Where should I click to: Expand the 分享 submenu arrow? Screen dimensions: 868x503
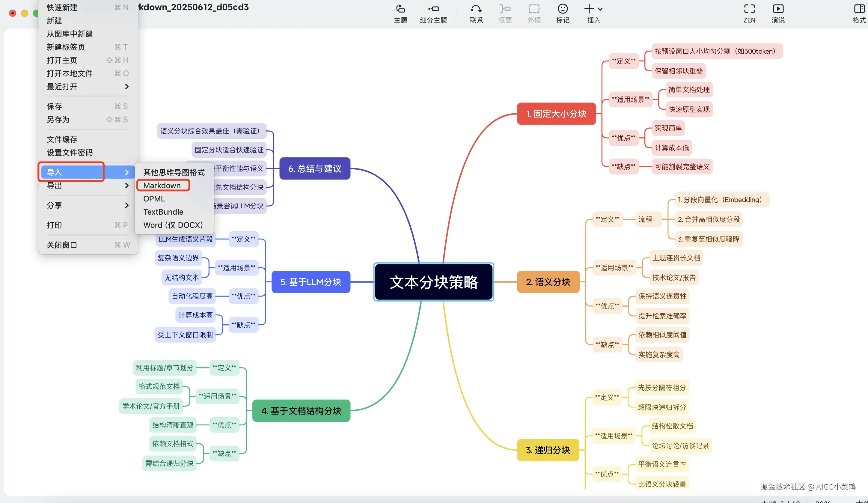(x=127, y=205)
